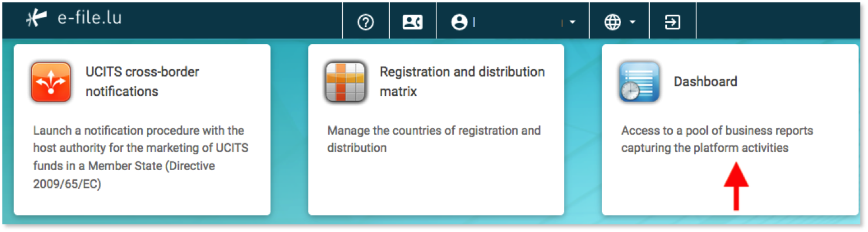
Task: Click the logout exit icon
Action: tap(672, 22)
